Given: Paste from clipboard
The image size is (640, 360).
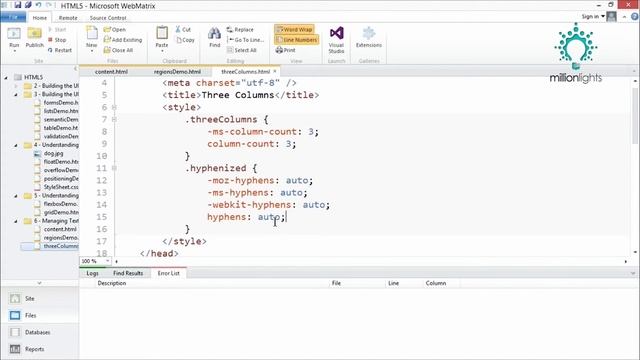Looking at the screenshot, I should click(162, 38).
